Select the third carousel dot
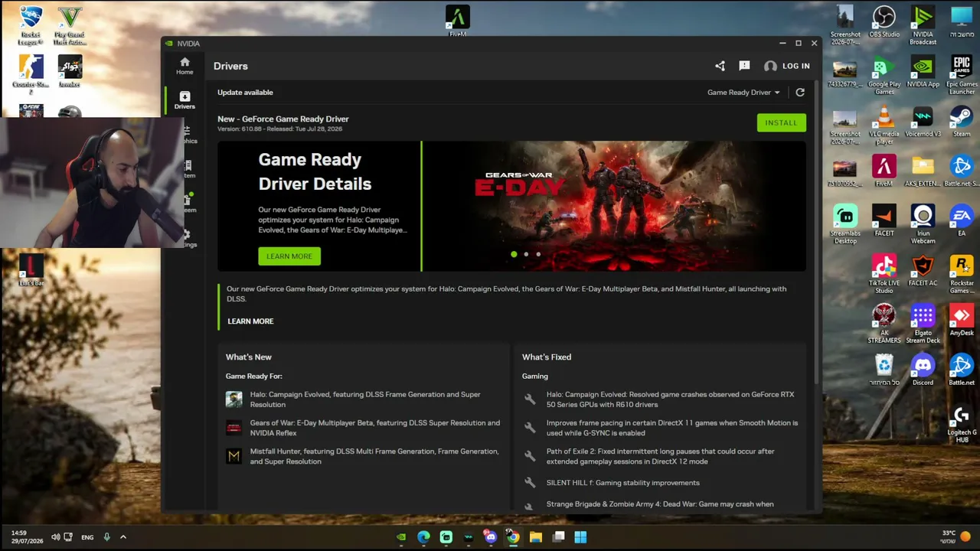Screen dimensions: 980x551 [538, 254]
